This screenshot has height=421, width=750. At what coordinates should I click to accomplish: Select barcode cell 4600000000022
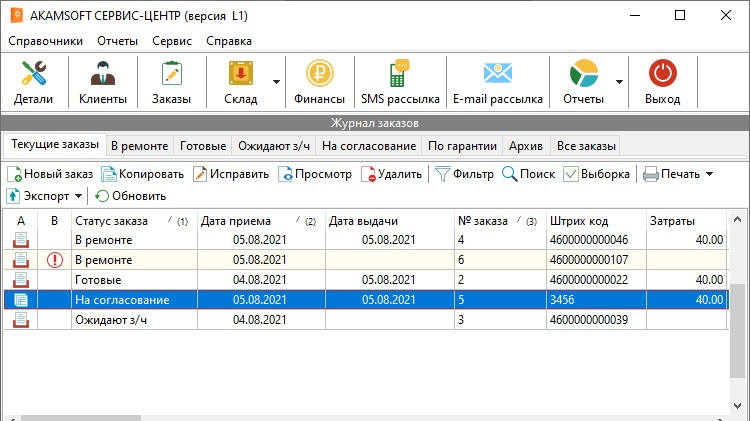click(x=596, y=280)
